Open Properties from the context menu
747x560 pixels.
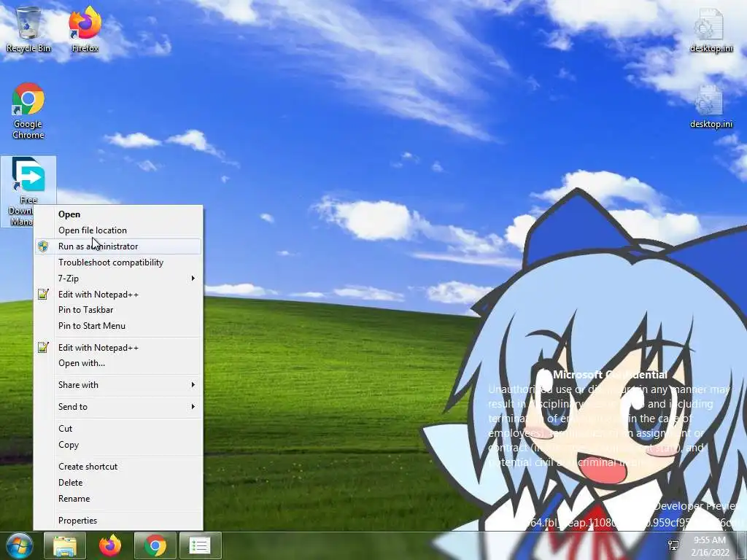(118, 521)
